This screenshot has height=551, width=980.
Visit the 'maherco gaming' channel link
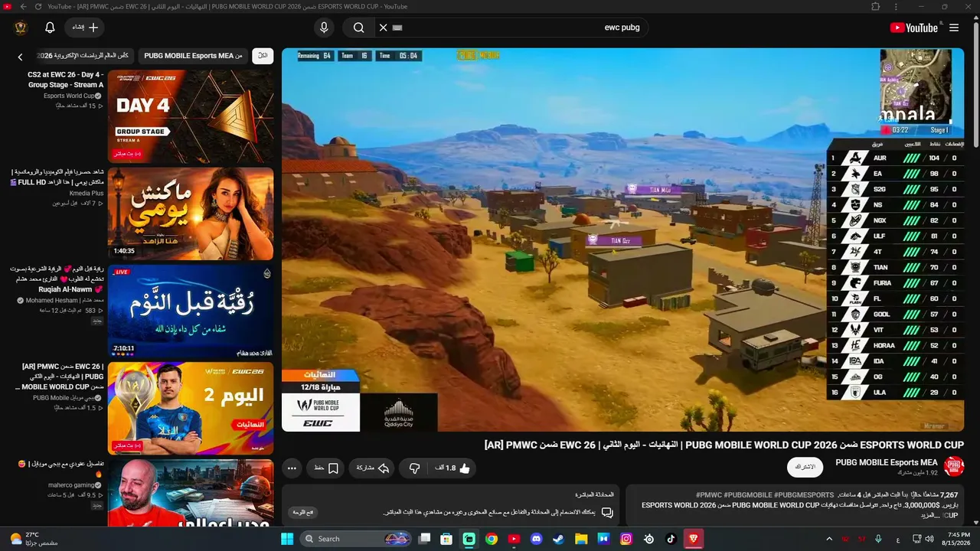(71, 485)
